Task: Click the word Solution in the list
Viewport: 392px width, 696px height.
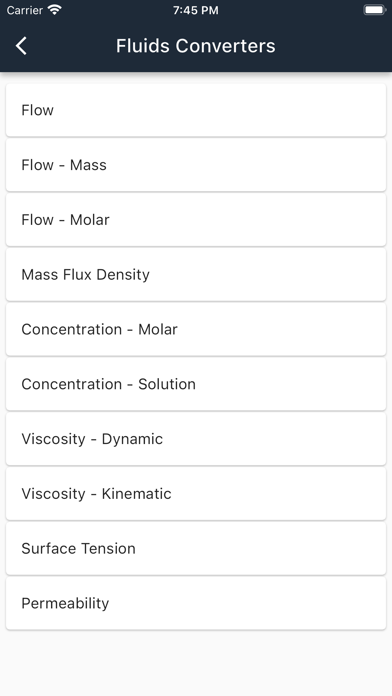Action: [167, 384]
